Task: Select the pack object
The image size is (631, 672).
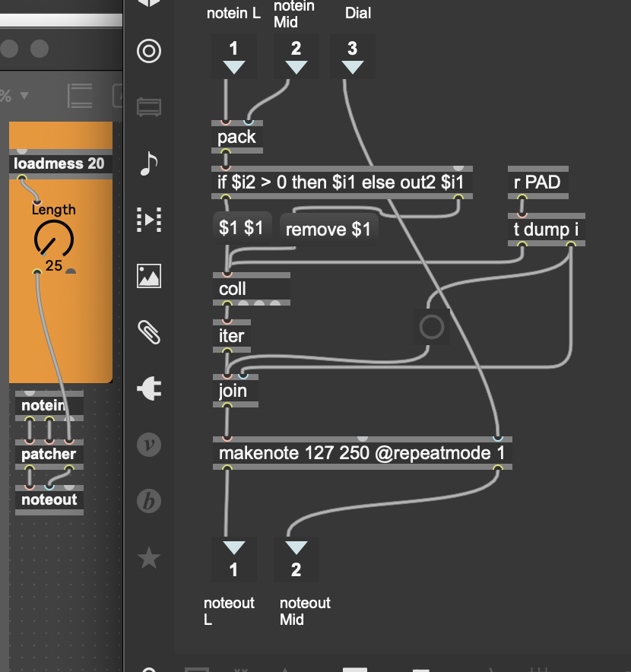Action: (237, 137)
